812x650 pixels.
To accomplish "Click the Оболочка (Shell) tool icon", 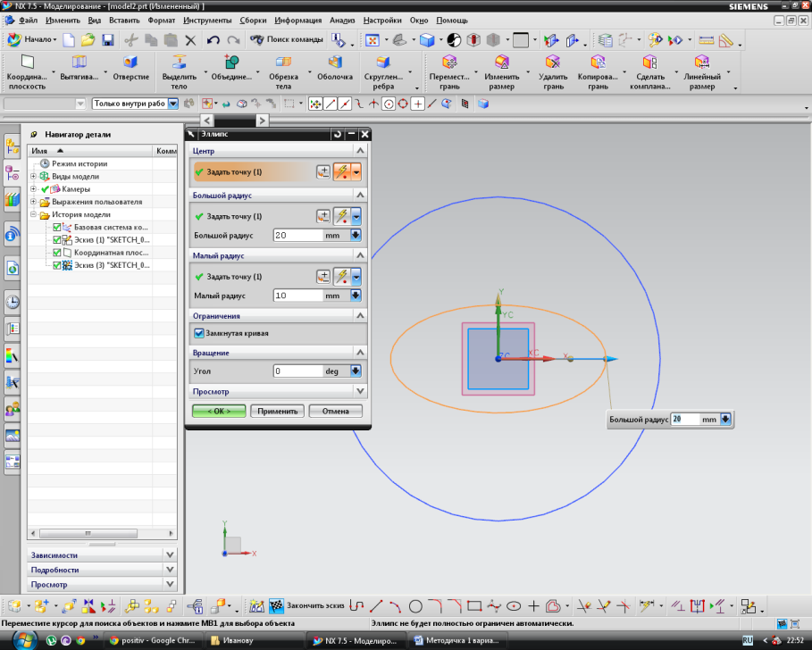I will (x=335, y=62).
